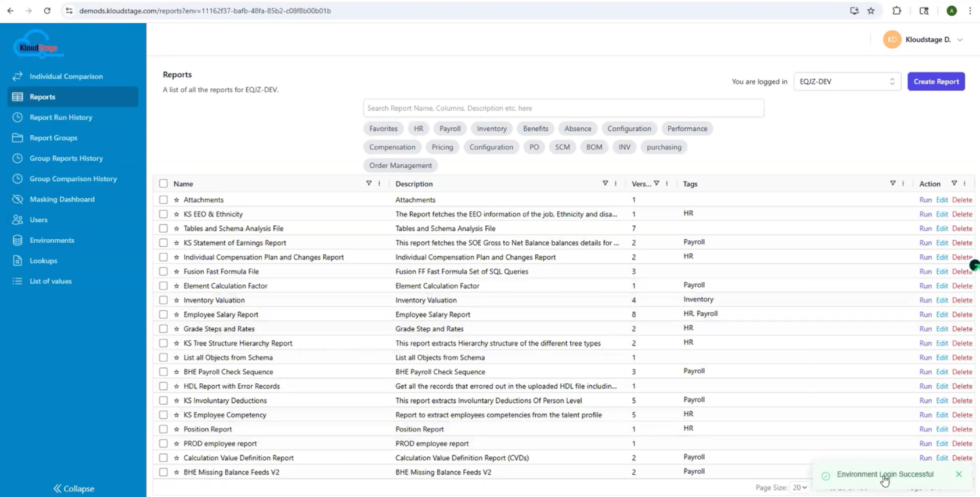Open Version column filter icon
The height and width of the screenshot is (497, 980).
point(656,183)
